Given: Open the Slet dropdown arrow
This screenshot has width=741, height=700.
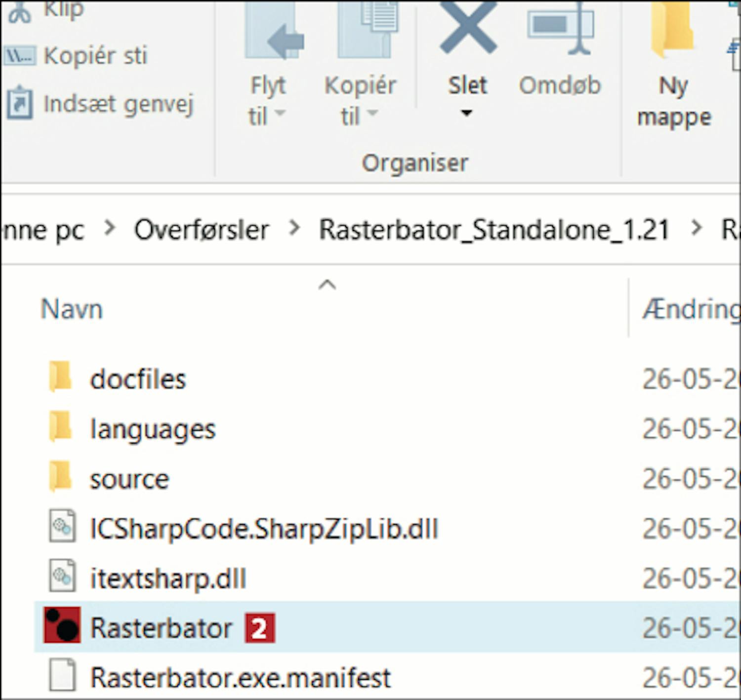Looking at the screenshot, I should click(x=467, y=114).
